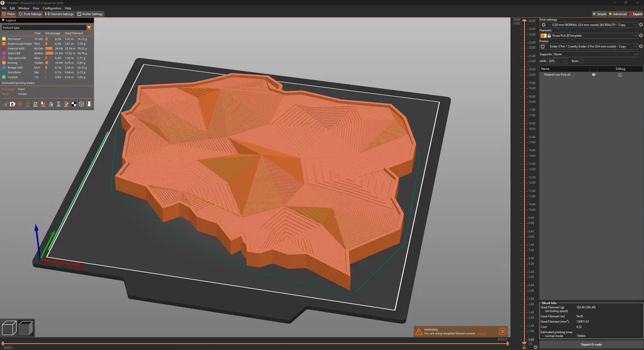Screen dimensions: 644x350
Task: Enable the Brim checkbox
Action: tap(581, 60)
